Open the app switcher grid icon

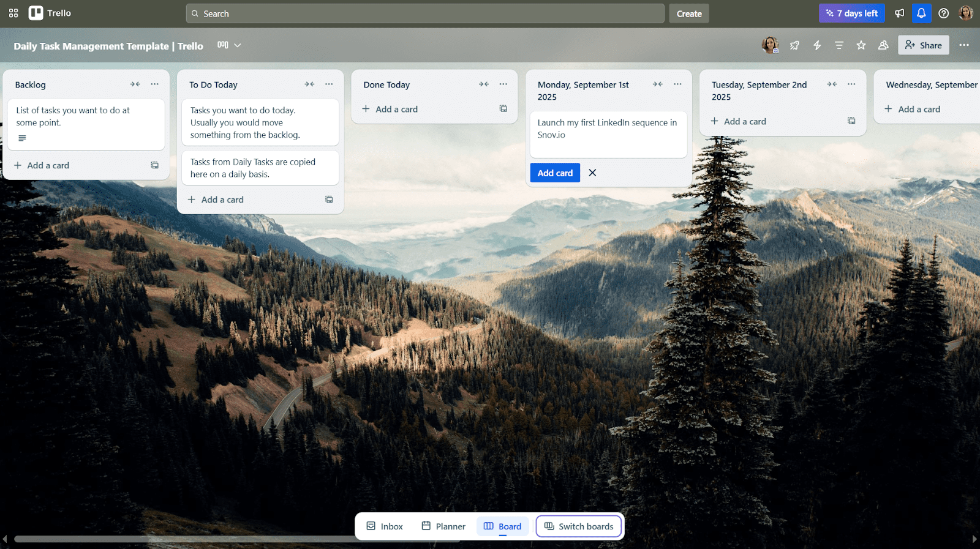pyautogui.click(x=13, y=13)
